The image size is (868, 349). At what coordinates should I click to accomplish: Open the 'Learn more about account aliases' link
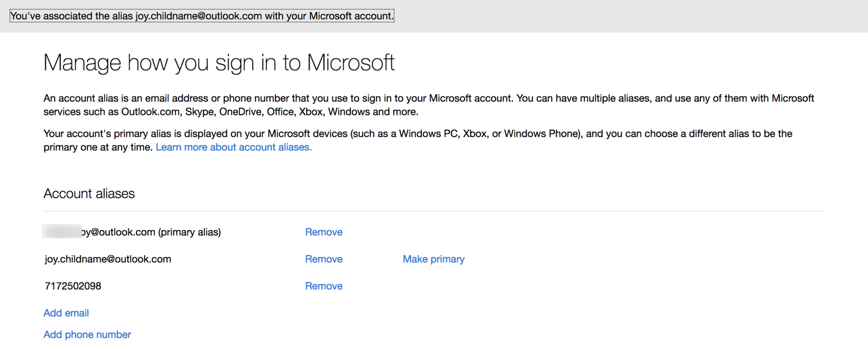click(233, 147)
